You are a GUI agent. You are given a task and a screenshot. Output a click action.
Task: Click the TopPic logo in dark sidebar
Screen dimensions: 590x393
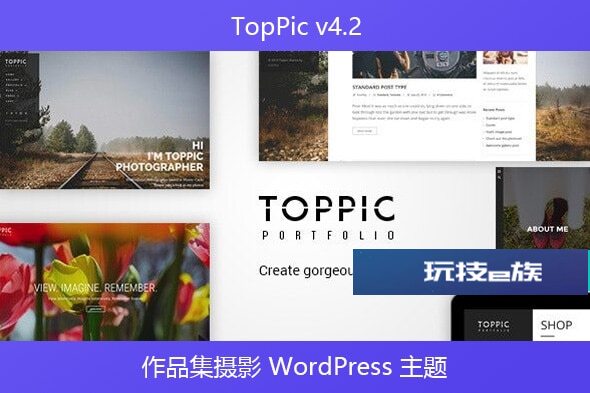[x=15, y=62]
